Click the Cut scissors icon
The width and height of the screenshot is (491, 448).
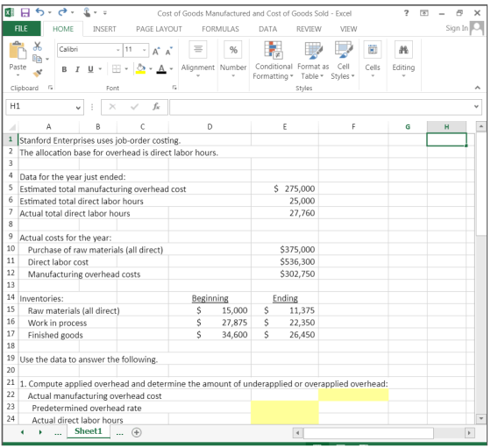point(37,46)
